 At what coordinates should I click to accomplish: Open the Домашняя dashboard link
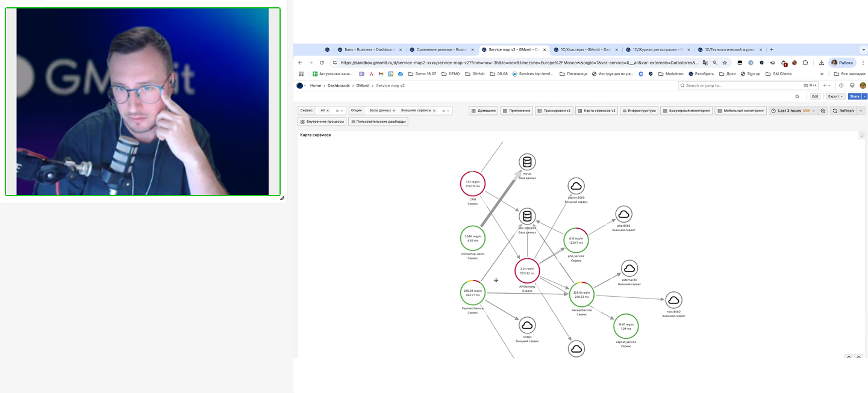(x=484, y=111)
